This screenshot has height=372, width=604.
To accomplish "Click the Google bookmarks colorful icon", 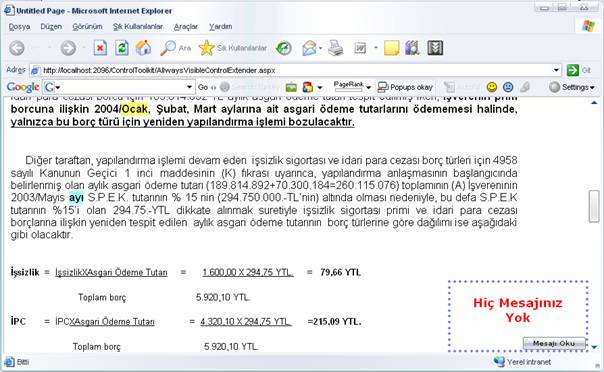I will point(308,87).
